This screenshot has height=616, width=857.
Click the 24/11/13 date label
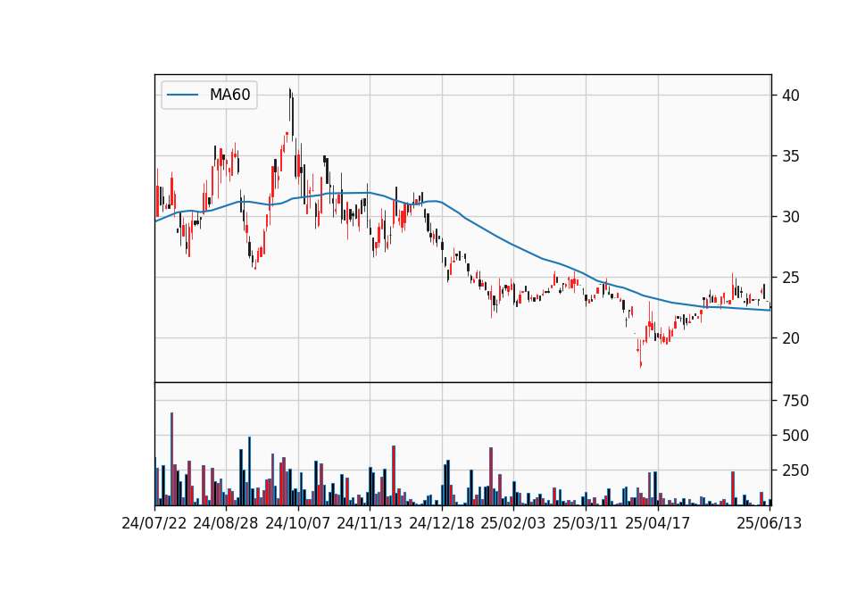tap(370, 523)
